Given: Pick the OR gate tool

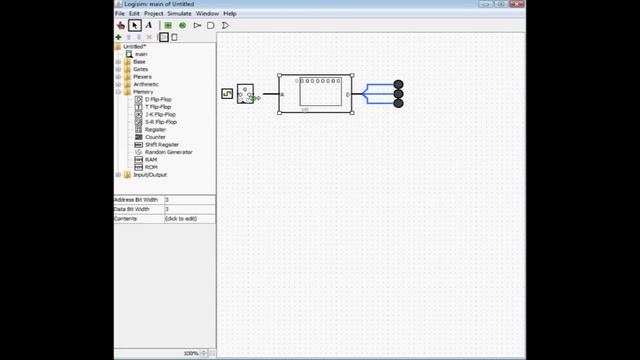Looking at the screenshot, I should pos(225,25).
